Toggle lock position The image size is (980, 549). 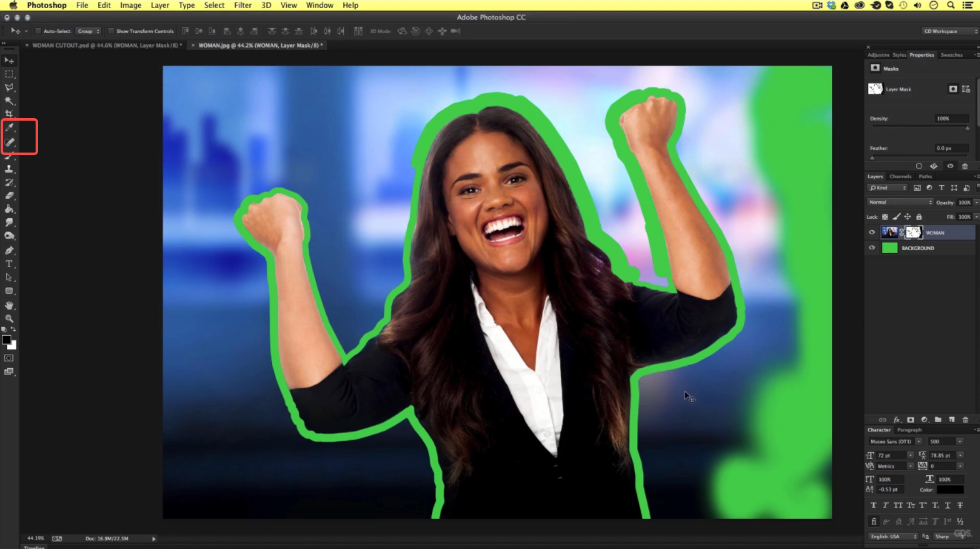[907, 217]
